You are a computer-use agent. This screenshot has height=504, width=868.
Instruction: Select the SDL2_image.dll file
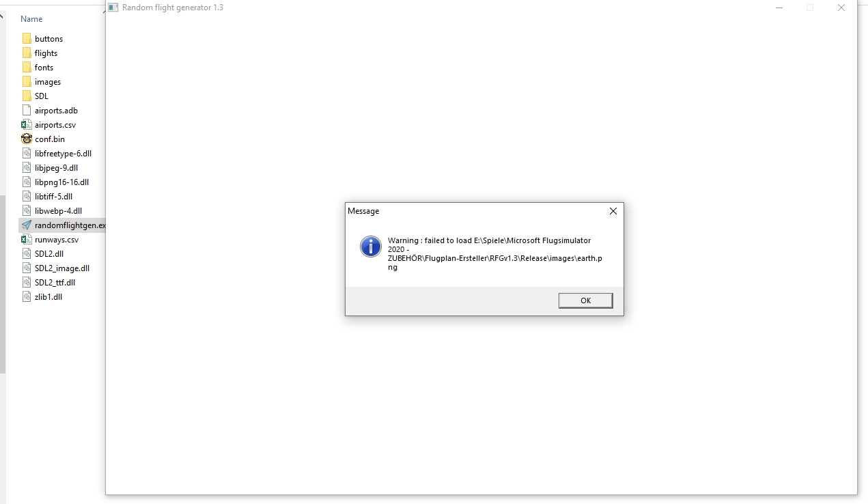tap(62, 268)
